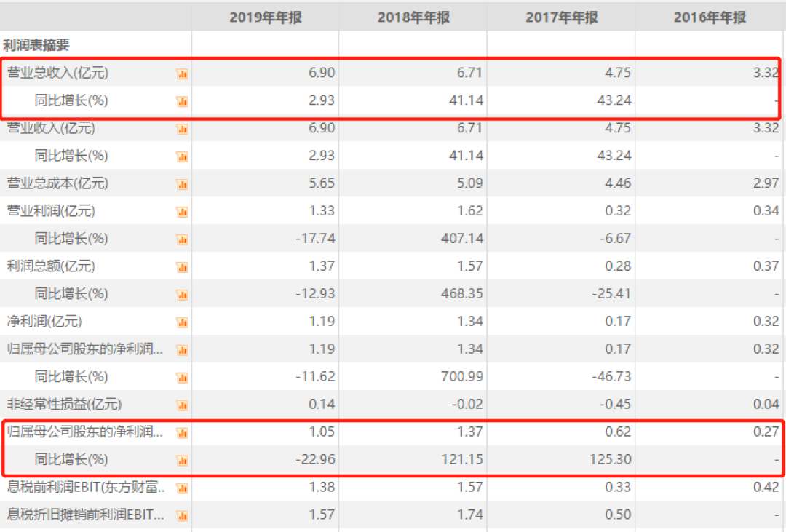Click the 0.42 EBIT value for 2016
The image size is (786, 532).
[x=766, y=486]
